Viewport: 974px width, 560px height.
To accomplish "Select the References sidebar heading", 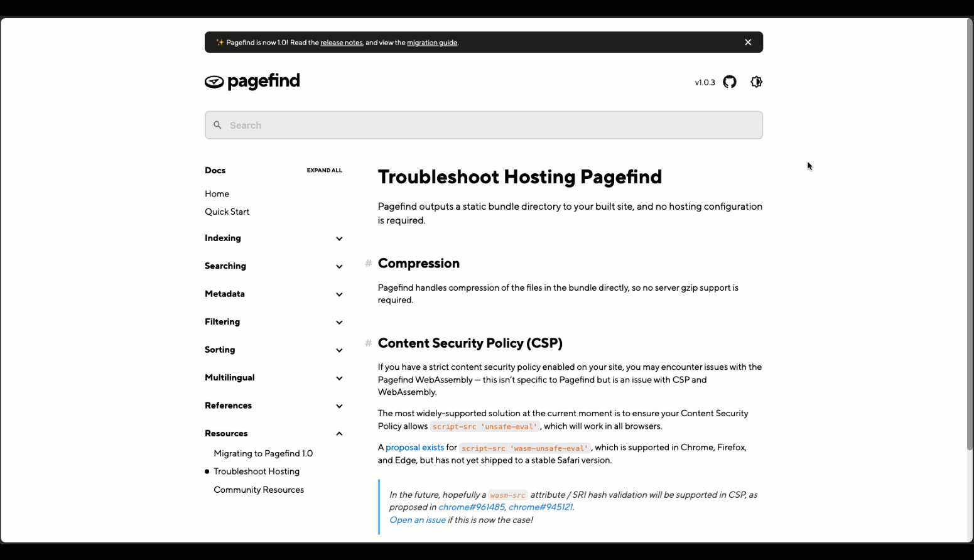I will pyautogui.click(x=228, y=406).
